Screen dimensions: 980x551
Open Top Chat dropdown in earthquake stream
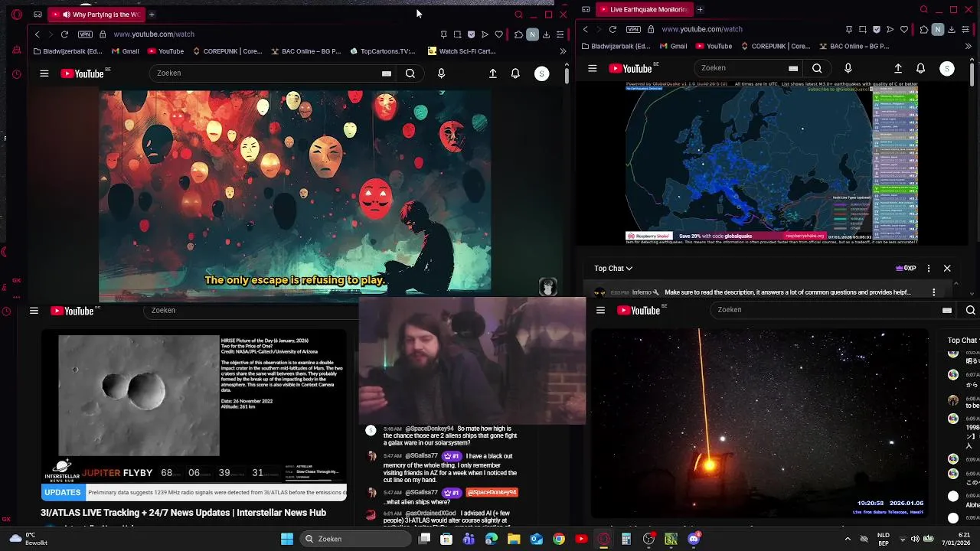tap(613, 269)
